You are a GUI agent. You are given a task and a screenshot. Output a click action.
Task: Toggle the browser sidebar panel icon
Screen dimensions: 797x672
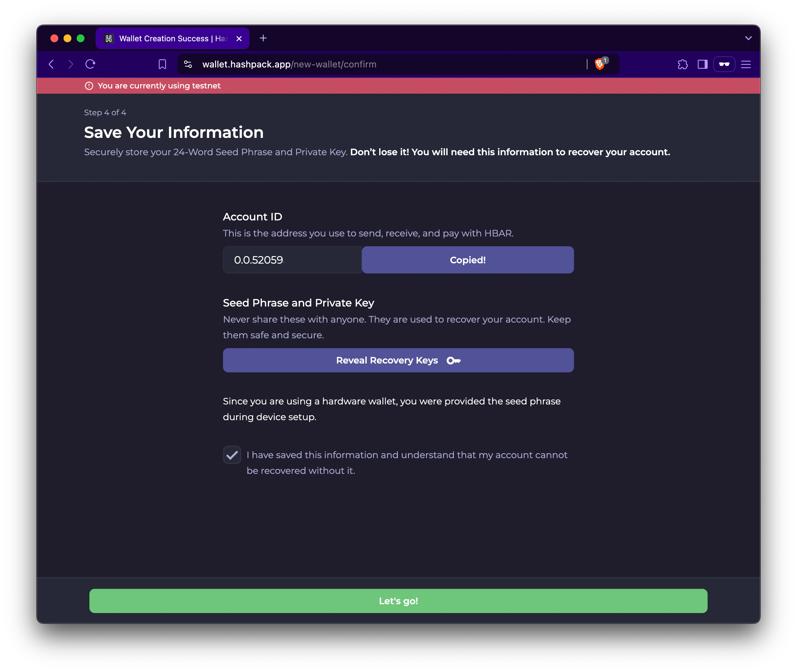702,65
